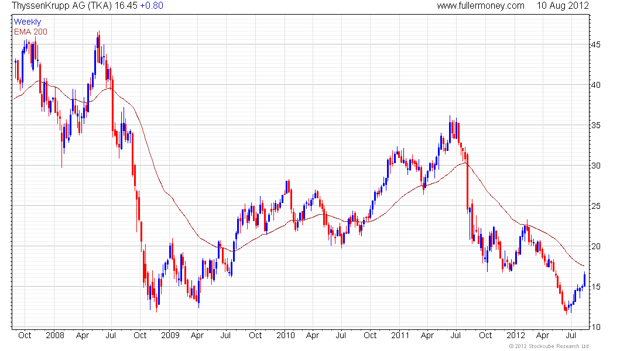Image resolution: width=644 pixels, height=351 pixels.
Task: Click the ThyssenKrupp AG (TKA) chart title
Action: (x=61, y=6)
